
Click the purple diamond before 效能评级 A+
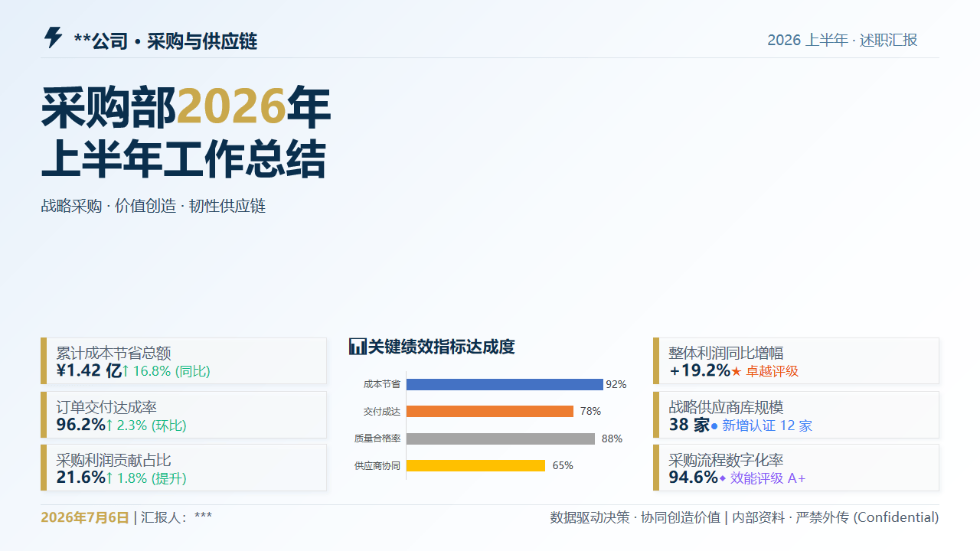pyautogui.click(x=722, y=478)
